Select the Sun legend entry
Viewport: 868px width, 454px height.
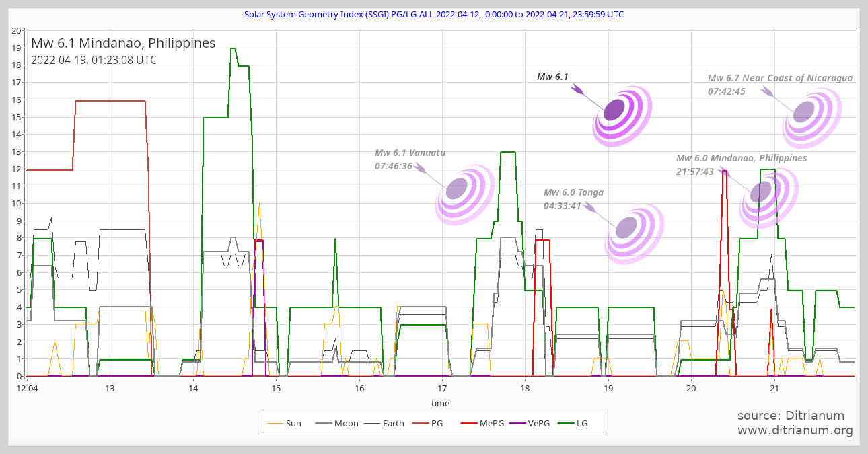point(285,423)
